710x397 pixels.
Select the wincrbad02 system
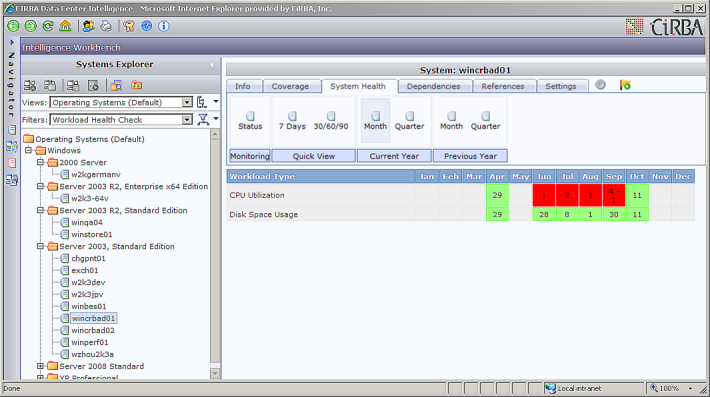93,330
